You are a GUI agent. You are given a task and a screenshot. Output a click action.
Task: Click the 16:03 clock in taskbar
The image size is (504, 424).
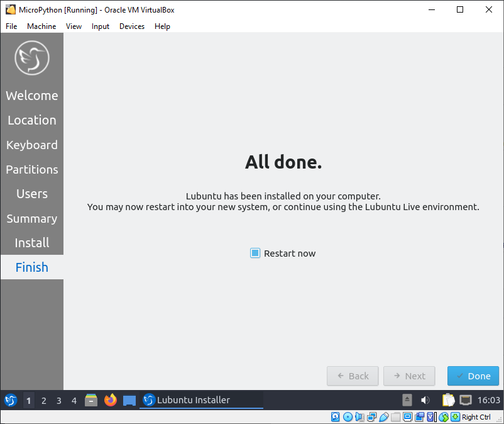[x=488, y=400]
